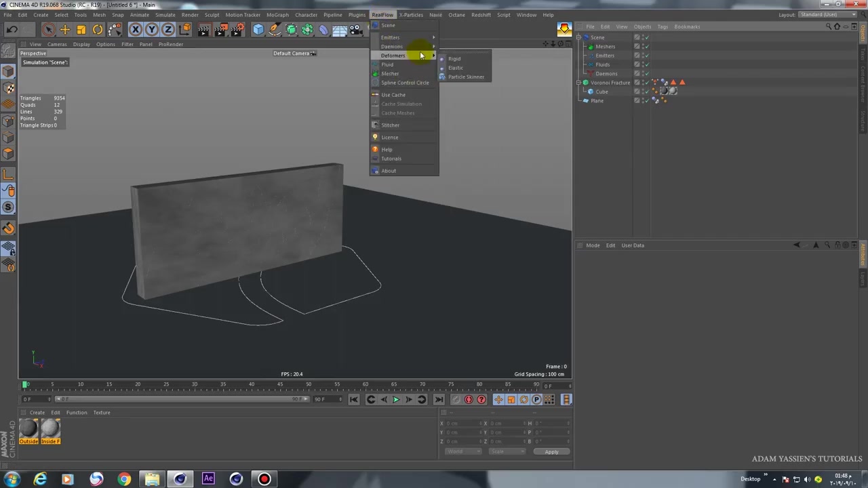Open the Spline Pen tool

tap(275, 29)
